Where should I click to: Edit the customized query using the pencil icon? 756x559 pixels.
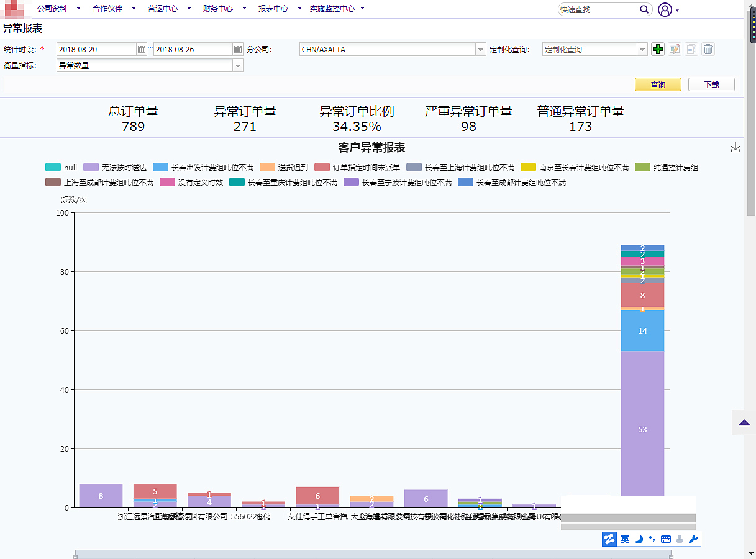click(675, 49)
